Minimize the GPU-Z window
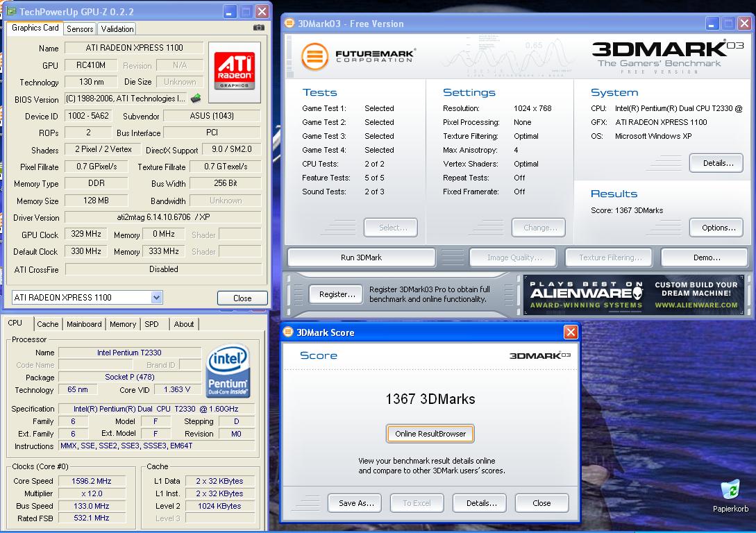 click(230, 11)
